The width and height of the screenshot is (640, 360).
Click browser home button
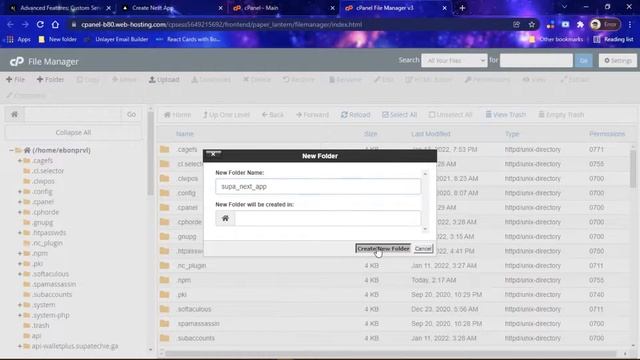pos(55,24)
